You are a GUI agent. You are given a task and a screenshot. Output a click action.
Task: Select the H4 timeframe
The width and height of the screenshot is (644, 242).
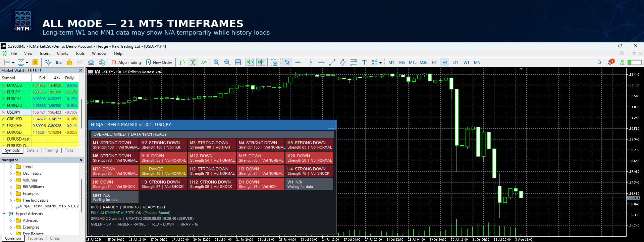coord(445,62)
